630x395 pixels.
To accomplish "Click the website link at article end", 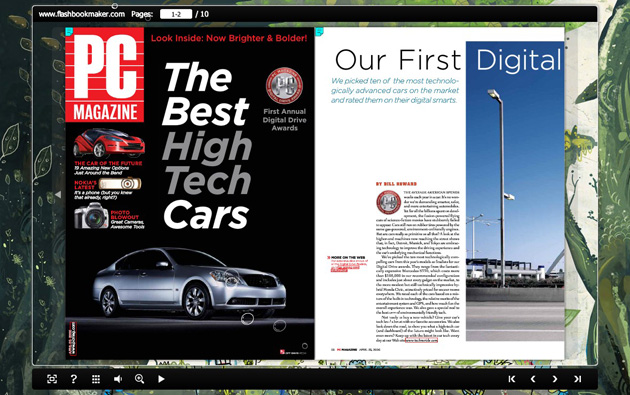I will (x=421, y=340).
